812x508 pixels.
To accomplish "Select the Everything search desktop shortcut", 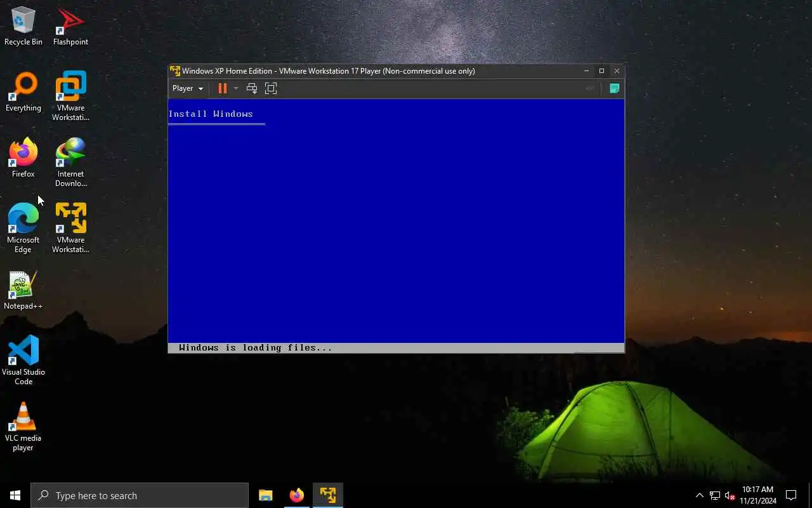I will (x=23, y=92).
